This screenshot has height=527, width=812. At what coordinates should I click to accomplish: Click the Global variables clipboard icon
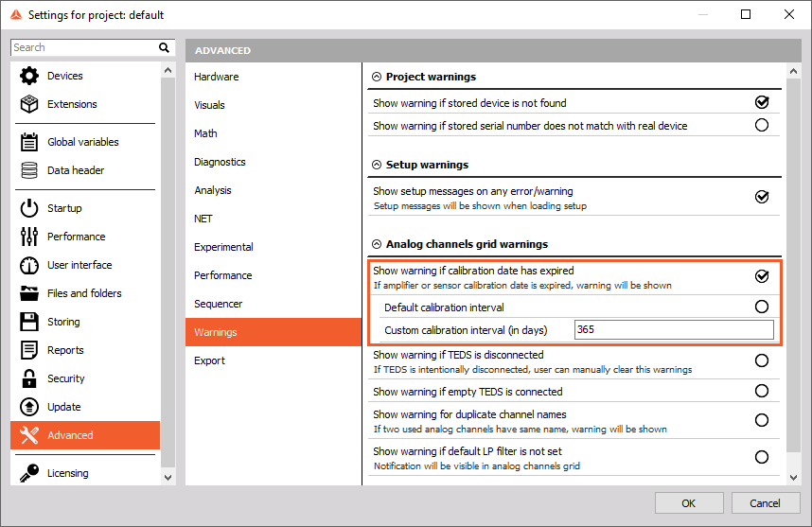(x=29, y=142)
